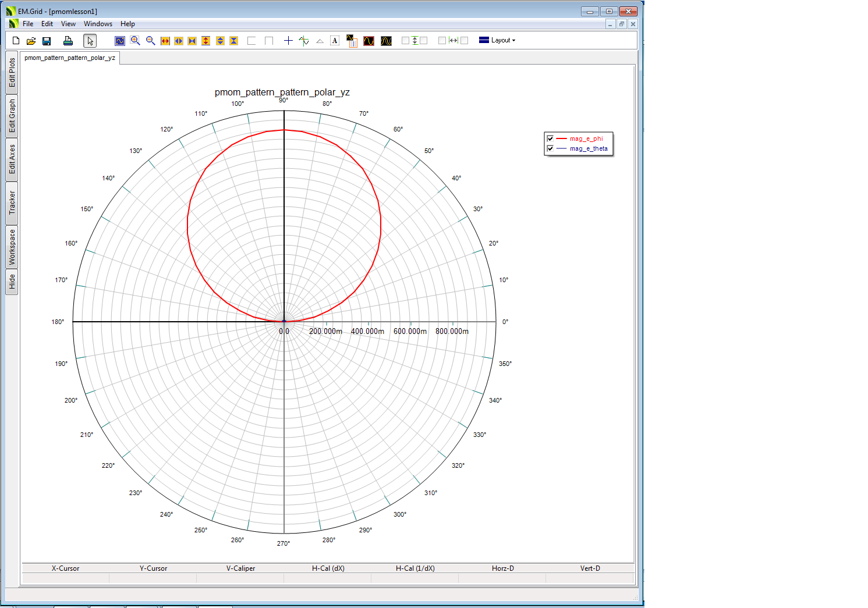This screenshot has width=868, height=608.
Task: Select the pmom_pattern_pattern_polar_yz tab
Action: coord(70,58)
